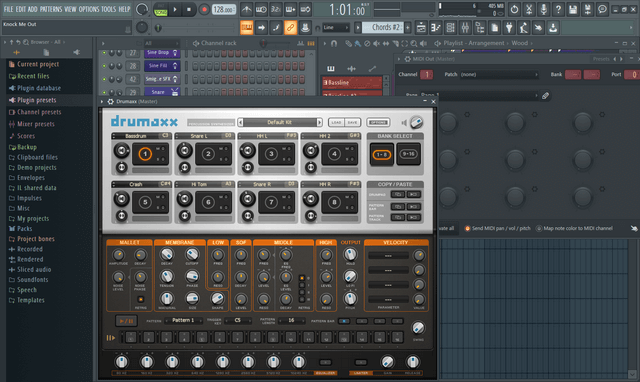Toggle multilink to controllers chain icon
640x382 pixels.
click(290, 28)
